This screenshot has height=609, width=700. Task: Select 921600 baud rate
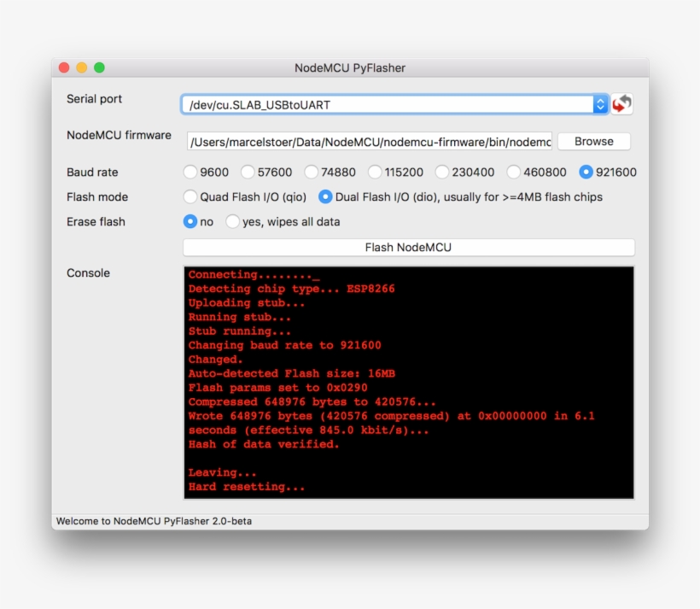pyautogui.click(x=586, y=172)
